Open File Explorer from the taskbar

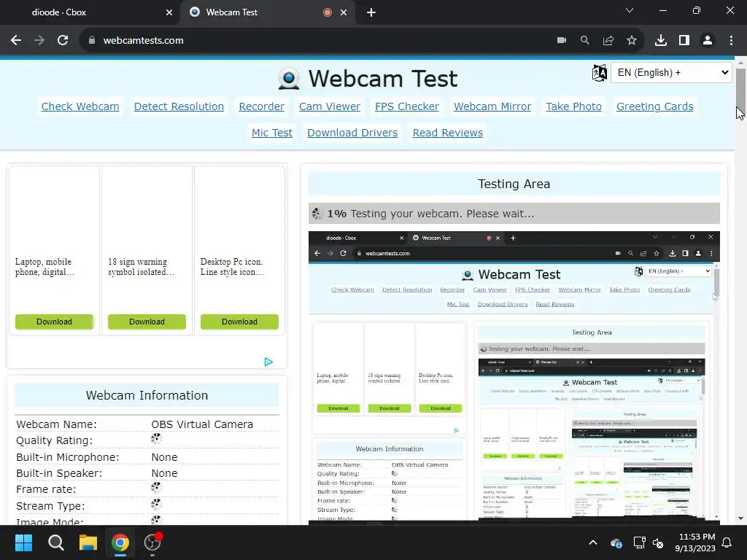coord(88,542)
